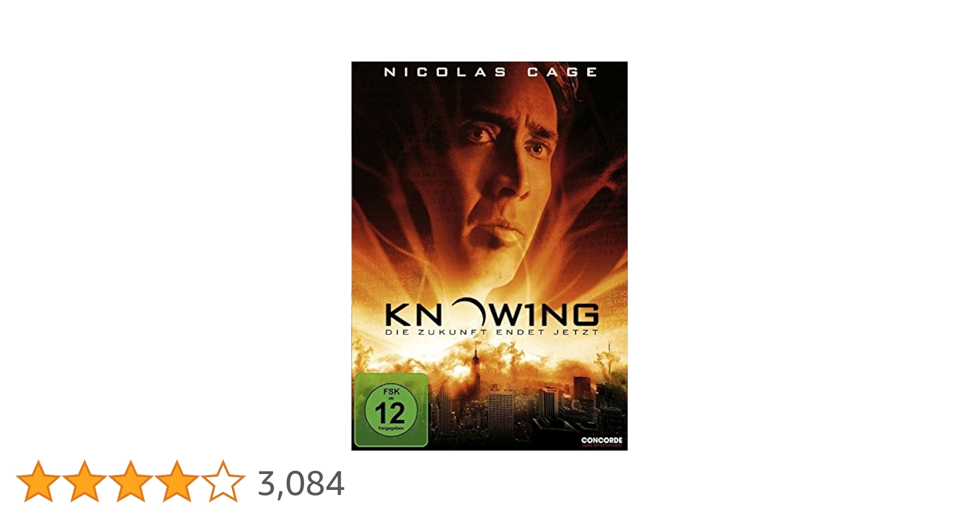Click the fourth filled rating star
This screenshot has width=980, height=513.
177,481
